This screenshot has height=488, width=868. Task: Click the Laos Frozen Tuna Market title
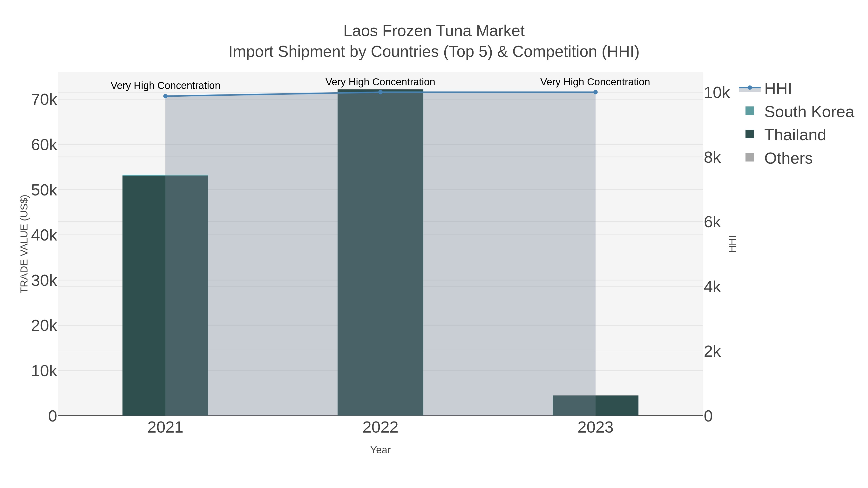434,31
